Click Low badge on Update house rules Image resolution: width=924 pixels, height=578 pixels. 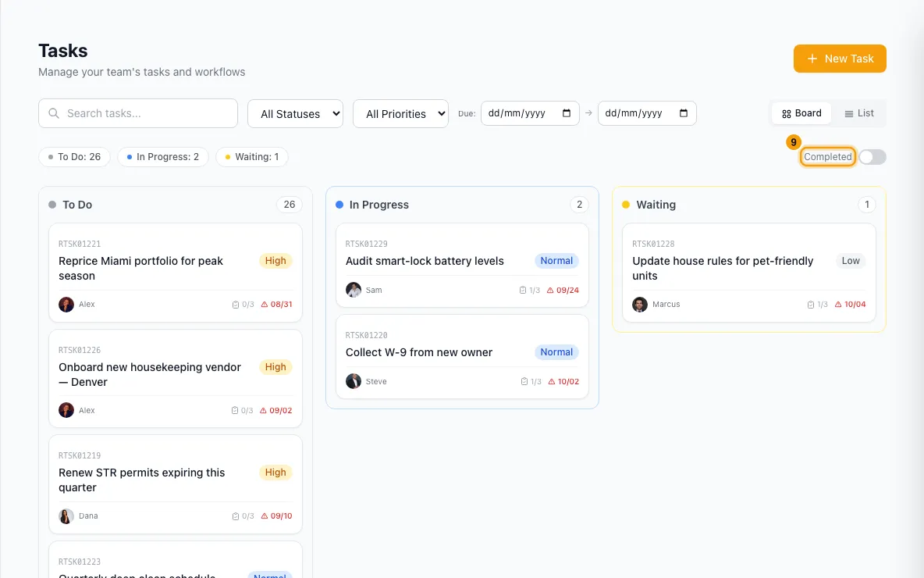coord(851,261)
